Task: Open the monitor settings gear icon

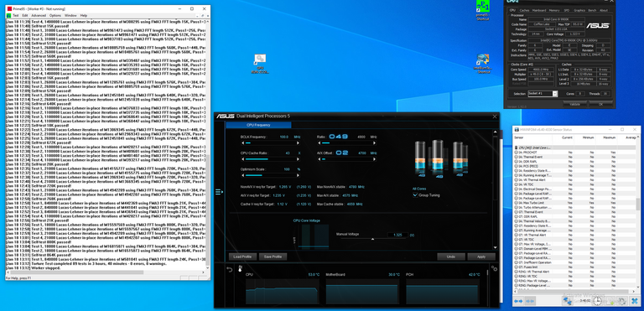Action: point(494,269)
